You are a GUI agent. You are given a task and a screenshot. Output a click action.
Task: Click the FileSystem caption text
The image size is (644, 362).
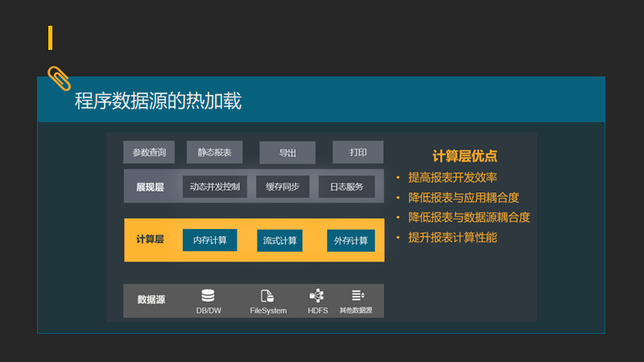pos(268,311)
